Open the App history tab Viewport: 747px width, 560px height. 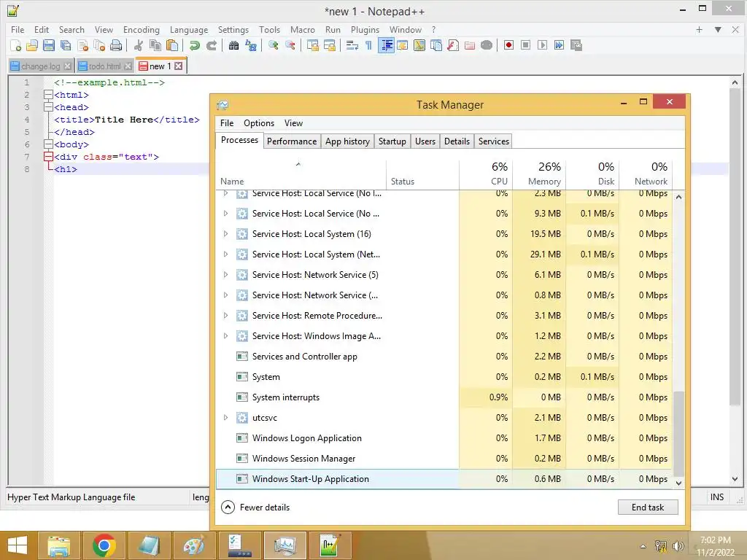coord(347,141)
